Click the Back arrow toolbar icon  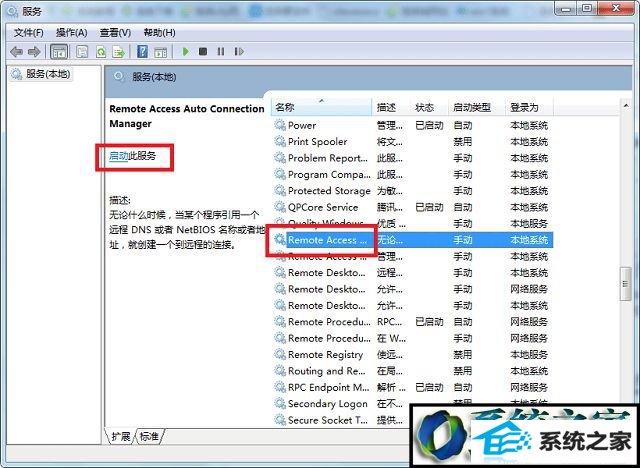[16, 52]
